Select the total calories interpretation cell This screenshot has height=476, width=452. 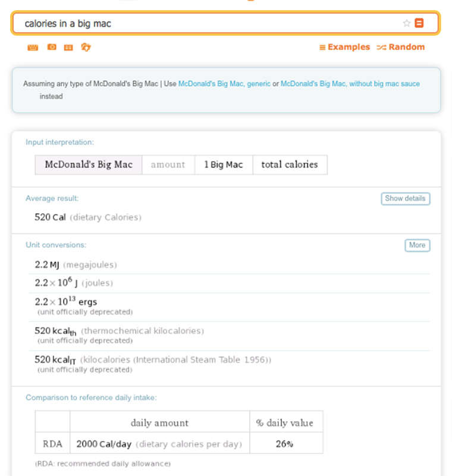coord(290,165)
